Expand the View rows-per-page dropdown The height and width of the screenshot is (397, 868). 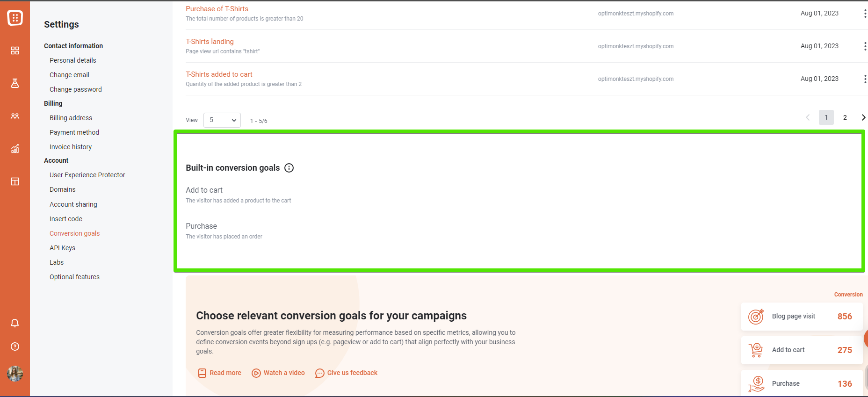click(x=222, y=120)
